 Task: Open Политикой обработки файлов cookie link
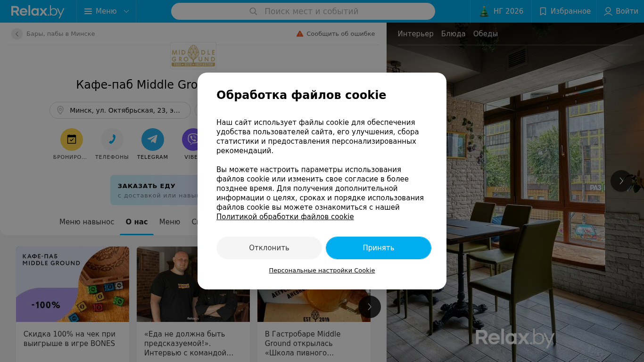coord(285,217)
